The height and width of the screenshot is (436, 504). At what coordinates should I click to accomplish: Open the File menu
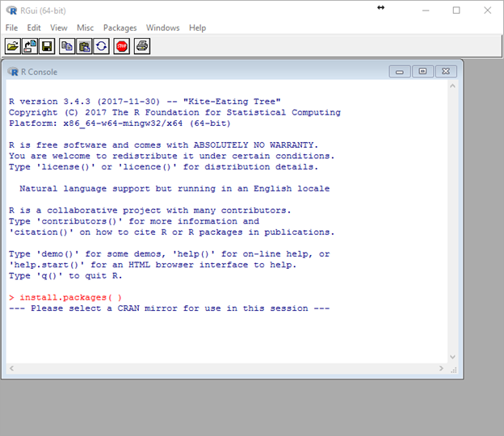[x=11, y=27]
